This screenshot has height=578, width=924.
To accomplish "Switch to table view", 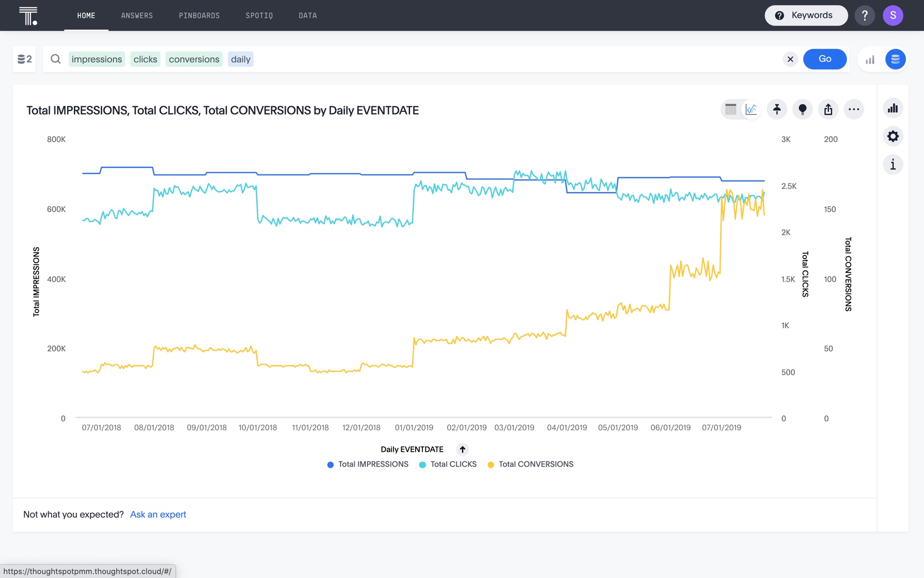I will click(x=731, y=110).
